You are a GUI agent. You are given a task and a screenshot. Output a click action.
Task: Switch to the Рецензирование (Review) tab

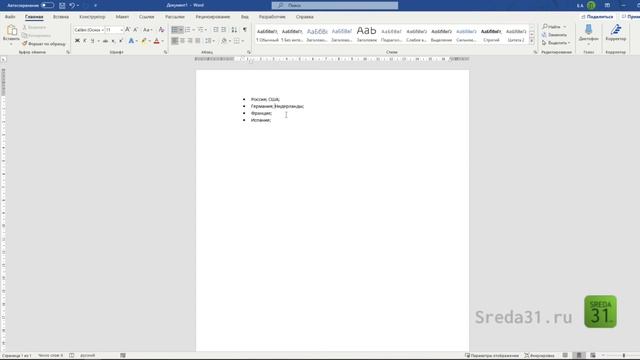(x=213, y=17)
